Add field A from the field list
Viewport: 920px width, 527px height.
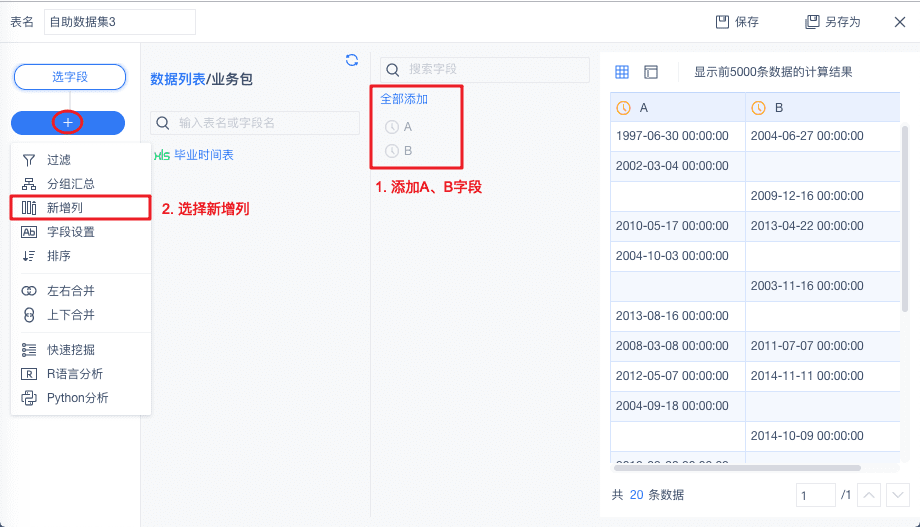[x=399, y=127]
